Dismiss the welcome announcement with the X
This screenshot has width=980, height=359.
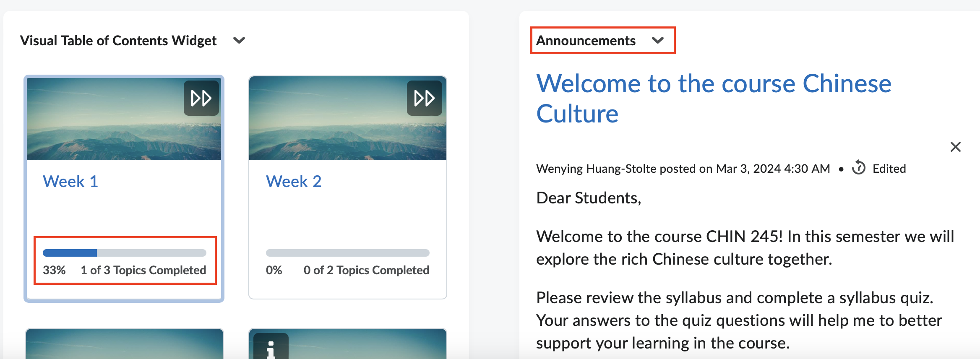pyautogui.click(x=955, y=147)
